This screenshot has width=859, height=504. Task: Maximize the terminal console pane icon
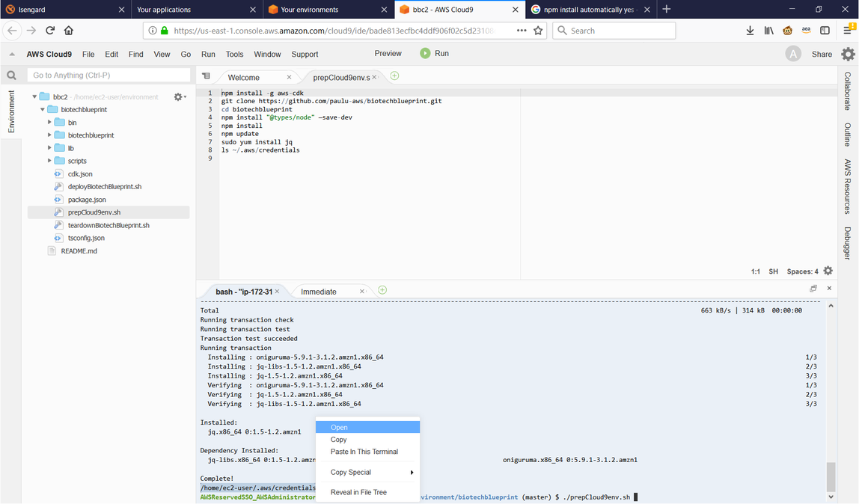tap(813, 289)
